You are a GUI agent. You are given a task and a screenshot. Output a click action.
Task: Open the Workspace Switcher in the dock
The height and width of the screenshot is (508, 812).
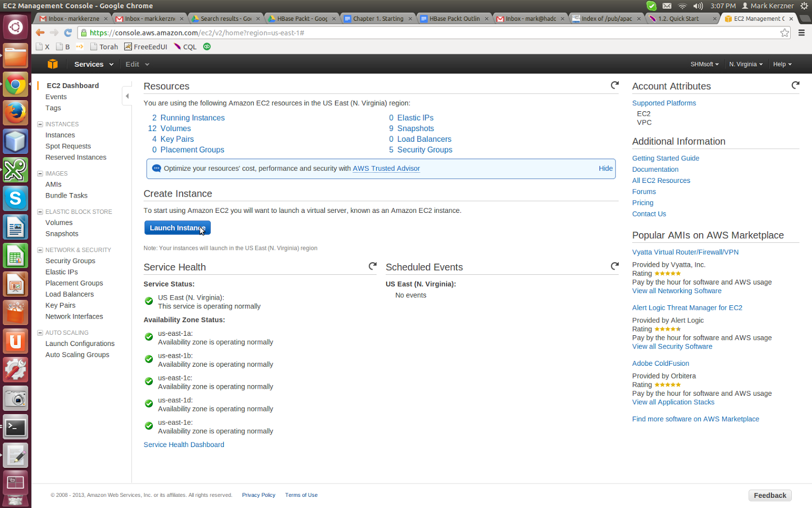15,483
